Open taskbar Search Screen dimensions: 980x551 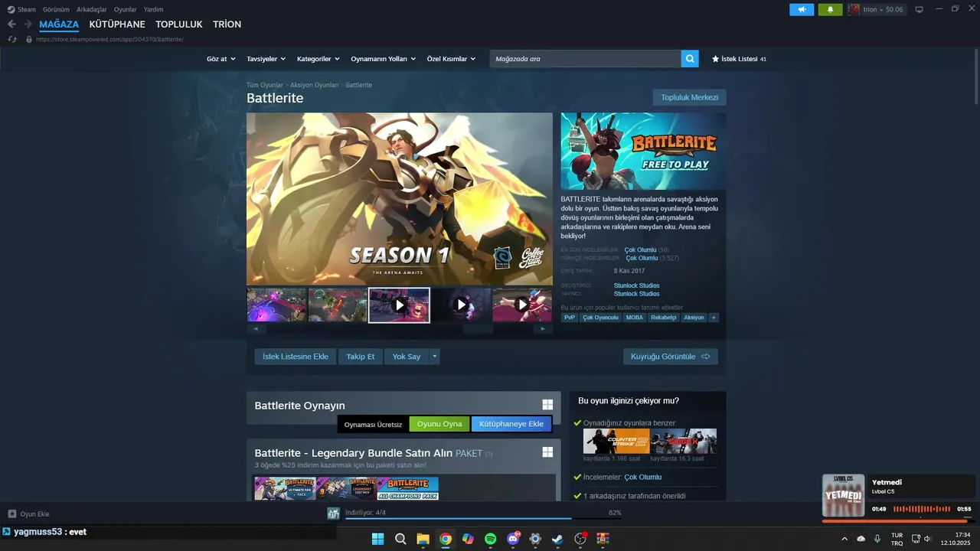click(400, 539)
